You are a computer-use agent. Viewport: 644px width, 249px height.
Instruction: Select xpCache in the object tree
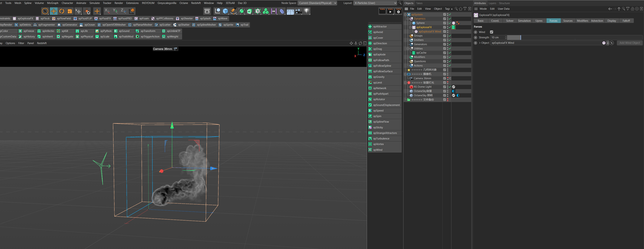(x=421, y=53)
